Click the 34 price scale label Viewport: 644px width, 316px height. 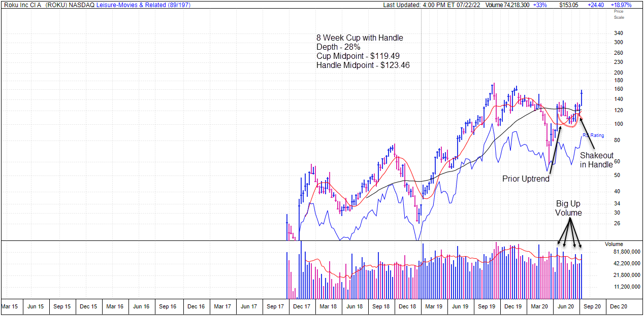pos(617,204)
